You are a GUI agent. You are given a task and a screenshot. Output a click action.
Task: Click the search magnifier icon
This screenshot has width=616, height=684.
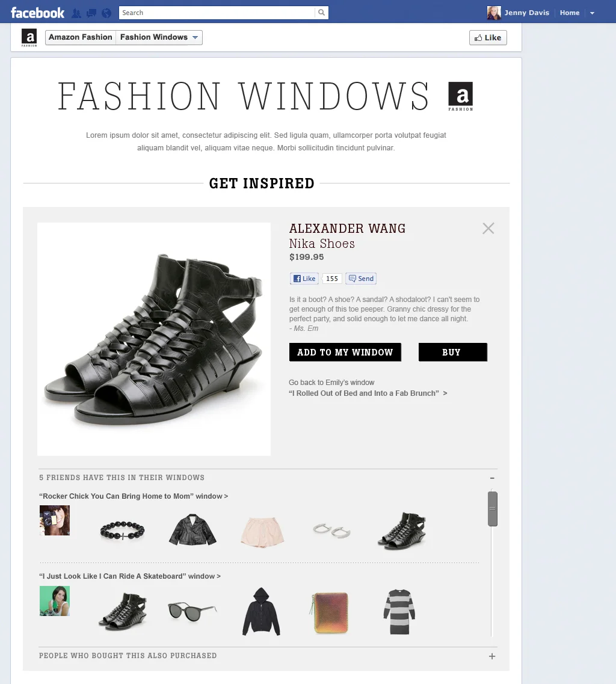click(321, 13)
